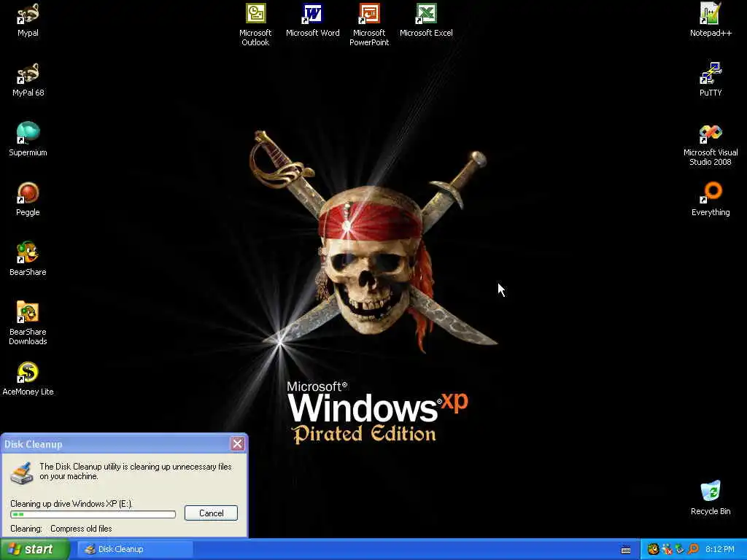Close the Disk Cleanup dialog
This screenshot has height=560, width=747.
click(237, 444)
